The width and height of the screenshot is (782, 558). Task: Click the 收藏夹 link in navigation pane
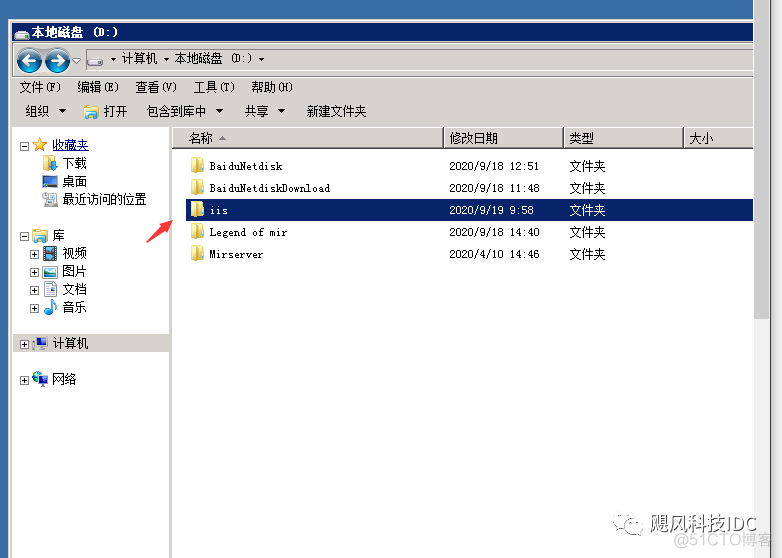(70, 145)
